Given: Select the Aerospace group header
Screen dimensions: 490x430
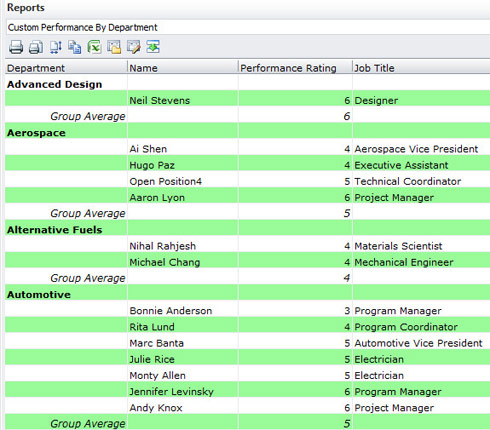Looking at the screenshot, I should tap(247, 133).
